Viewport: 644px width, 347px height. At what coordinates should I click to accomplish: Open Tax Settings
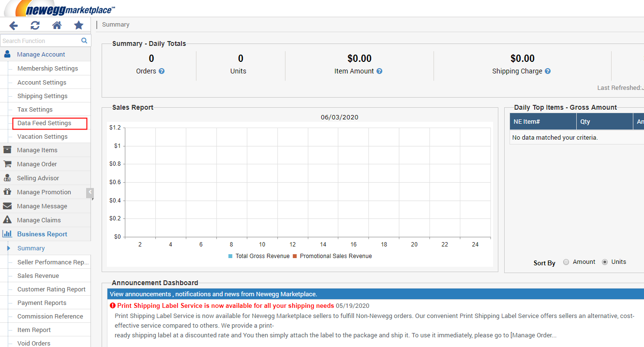pyautogui.click(x=35, y=109)
